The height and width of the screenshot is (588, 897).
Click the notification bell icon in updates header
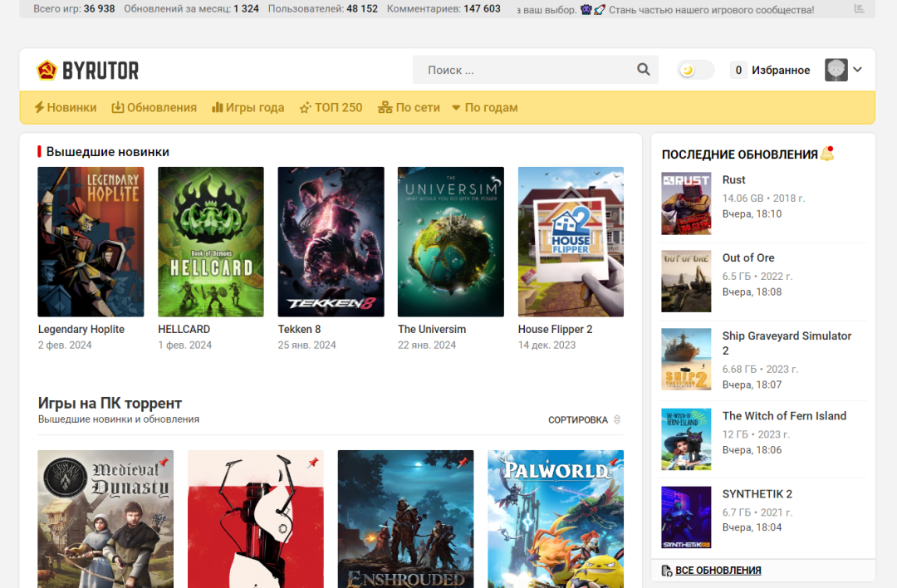coord(827,154)
